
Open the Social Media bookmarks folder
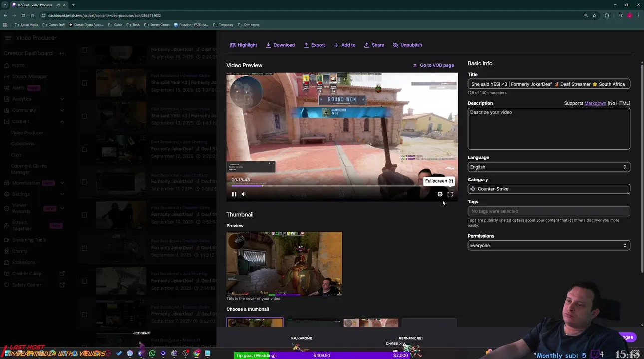tap(26, 25)
